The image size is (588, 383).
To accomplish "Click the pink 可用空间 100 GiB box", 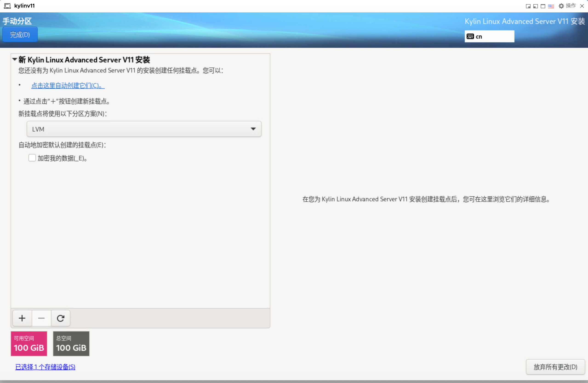I will point(29,343).
